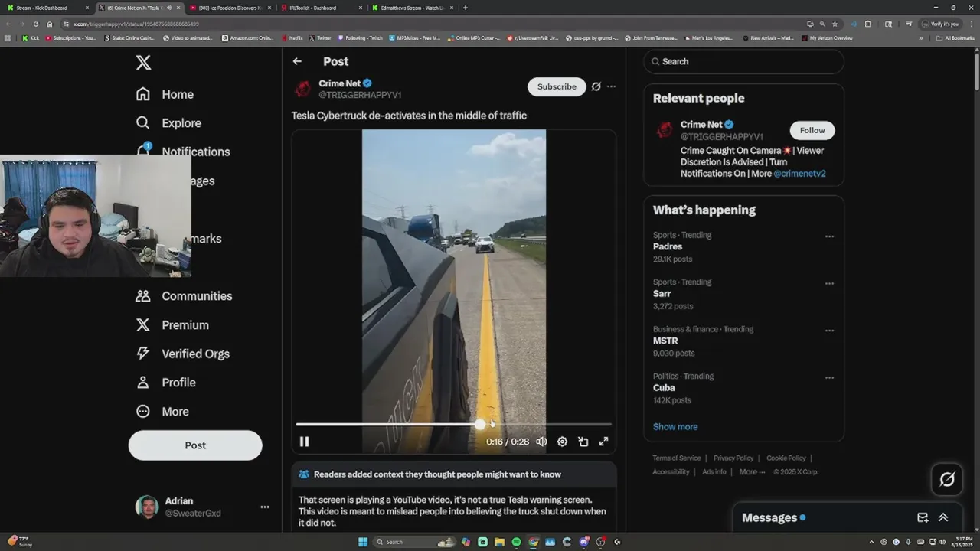Open options for MSTR trend
980x551 pixels.
(x=829, y=331)
